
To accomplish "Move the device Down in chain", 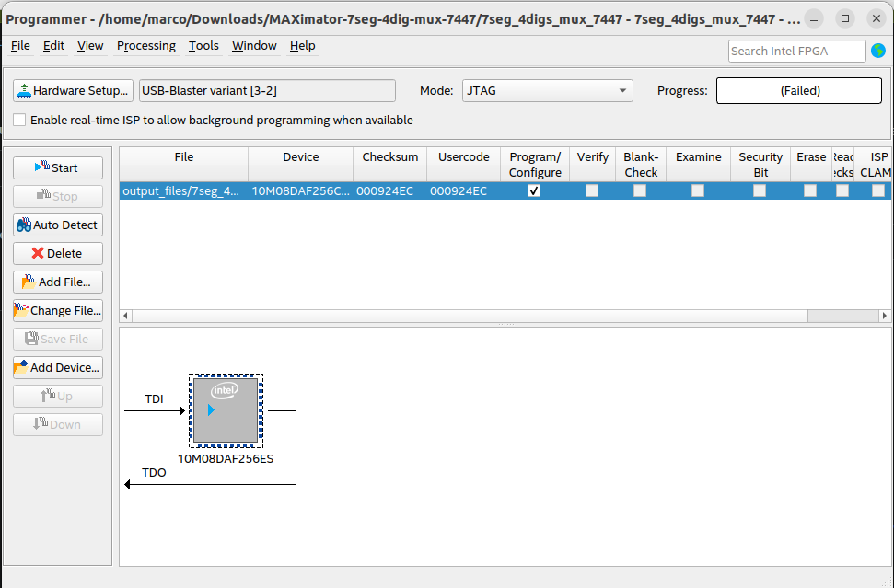I will 58,424.
